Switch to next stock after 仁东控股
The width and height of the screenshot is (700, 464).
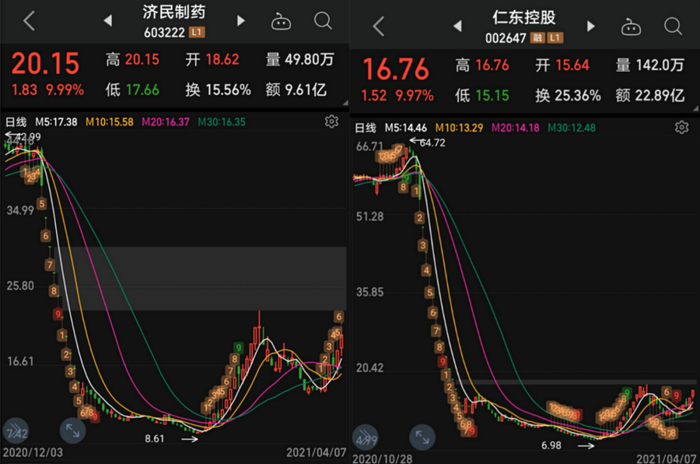[x=591, y=26]
